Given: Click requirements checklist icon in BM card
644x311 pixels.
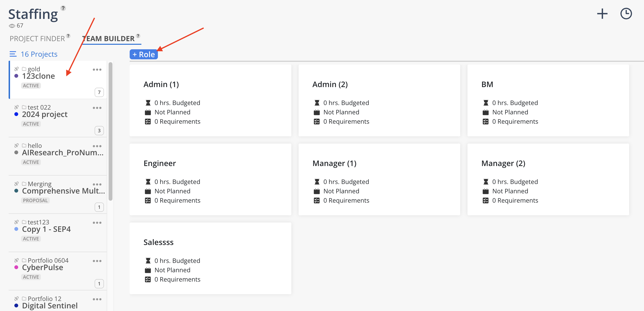Looking at the screenshot, I should point(485,122).
